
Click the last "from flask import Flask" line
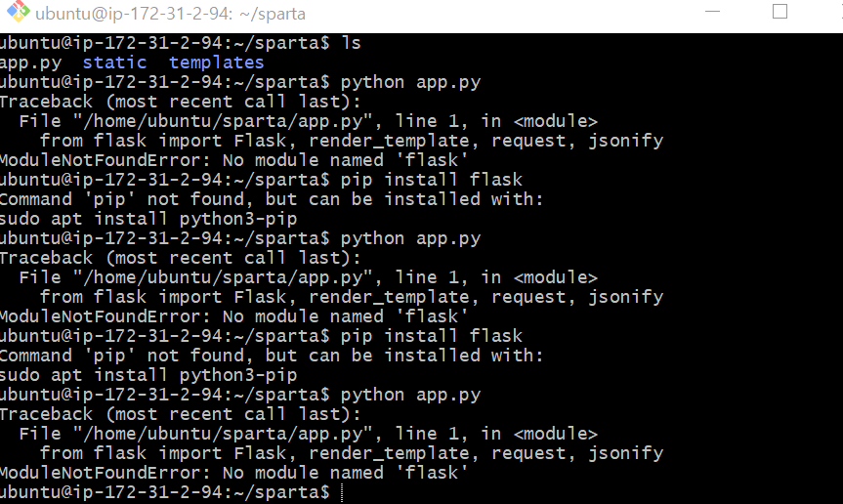(x=352, y=453)
